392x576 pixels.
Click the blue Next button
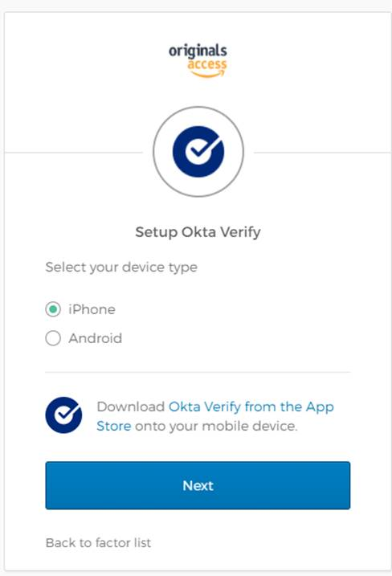click(x=198, y=485)
